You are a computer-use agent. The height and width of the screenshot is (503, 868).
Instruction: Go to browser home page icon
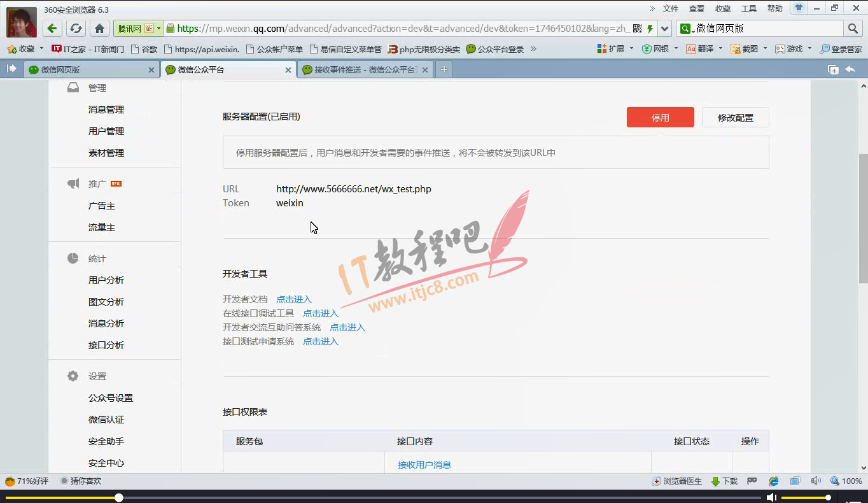[99, 29]
